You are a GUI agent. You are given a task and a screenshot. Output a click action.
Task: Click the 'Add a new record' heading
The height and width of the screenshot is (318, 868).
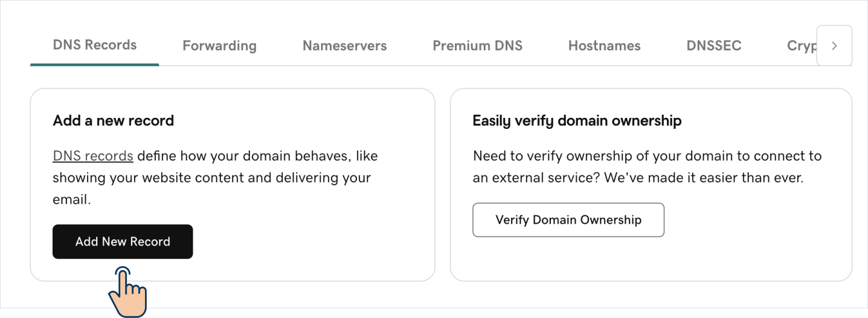[x=114, y=120]
